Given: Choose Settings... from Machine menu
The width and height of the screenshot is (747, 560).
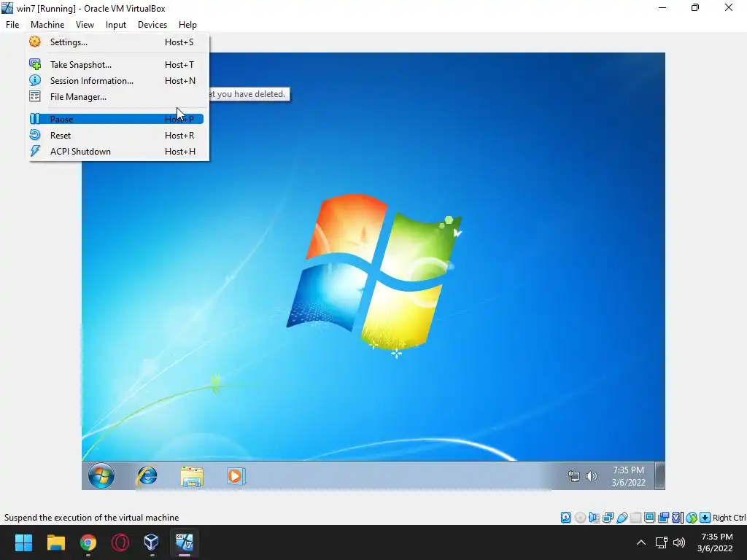Looking at the screenshot, I should pos(117,42).
